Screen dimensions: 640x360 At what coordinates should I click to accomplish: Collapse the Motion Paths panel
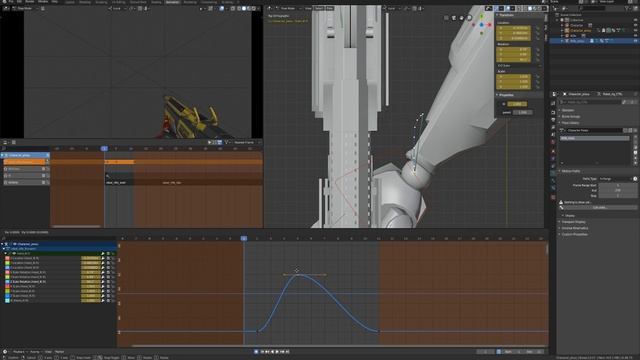pos(571,171)
